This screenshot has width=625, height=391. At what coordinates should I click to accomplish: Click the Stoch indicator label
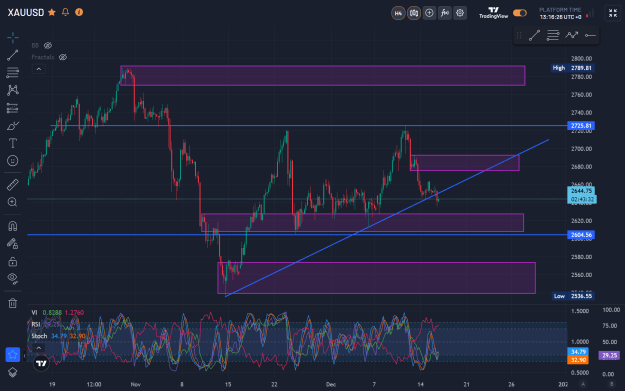(39, 336)
